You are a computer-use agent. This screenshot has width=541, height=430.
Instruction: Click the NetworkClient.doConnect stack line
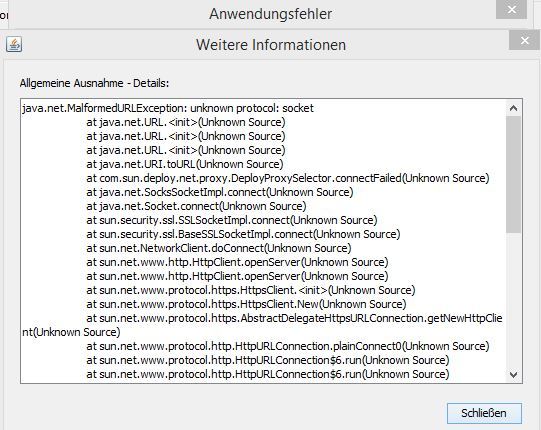tap(219, 248)
